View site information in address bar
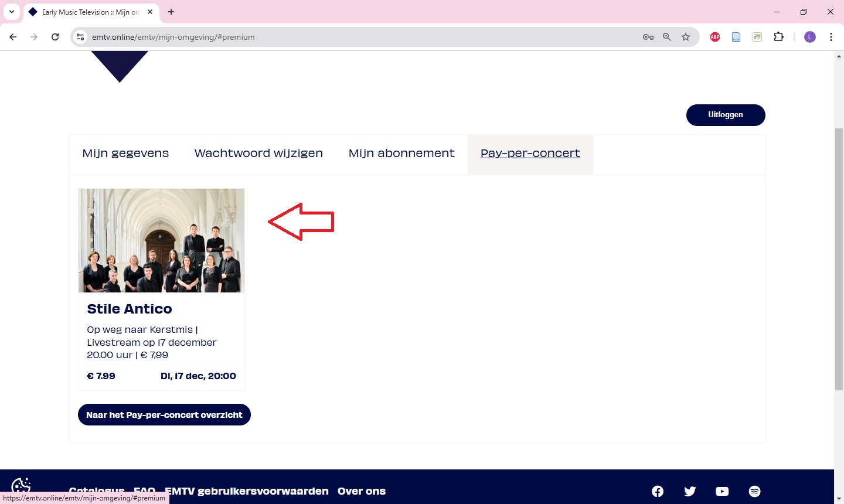 (81, 37)
